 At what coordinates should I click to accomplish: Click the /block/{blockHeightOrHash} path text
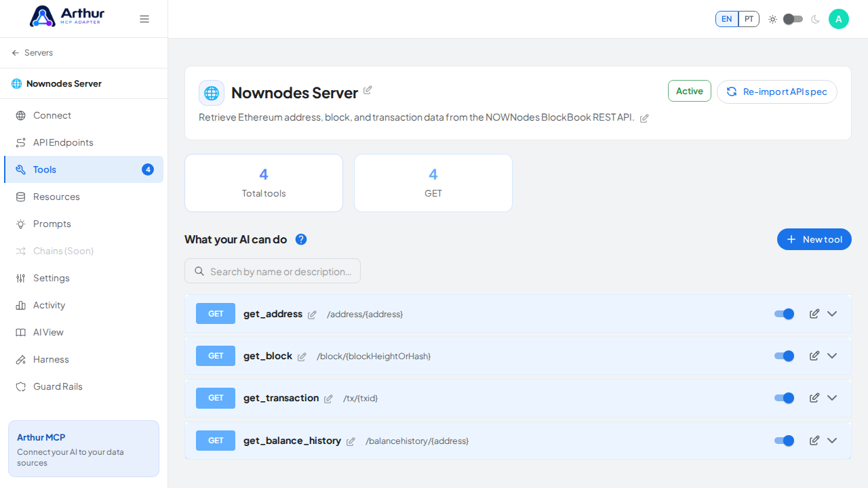point(374,357)
